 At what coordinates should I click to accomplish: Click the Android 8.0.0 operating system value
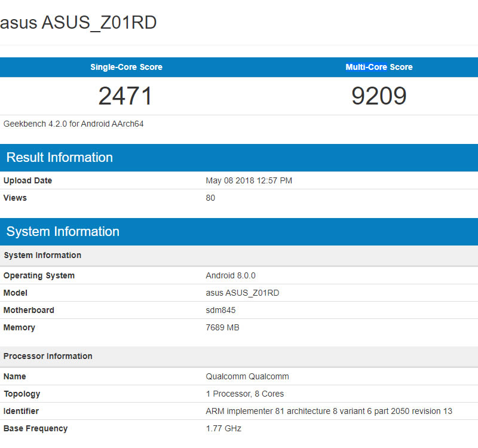231,275
